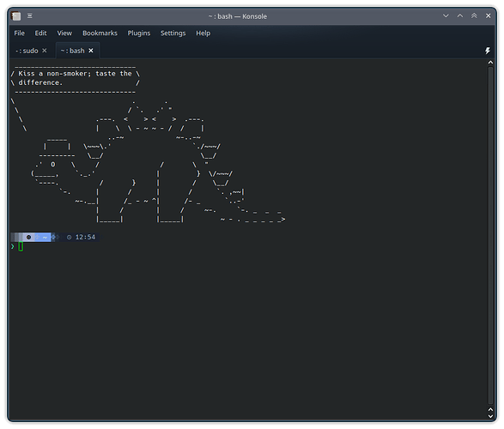Click the scrollbar up arrow at top

coord(490,63)
